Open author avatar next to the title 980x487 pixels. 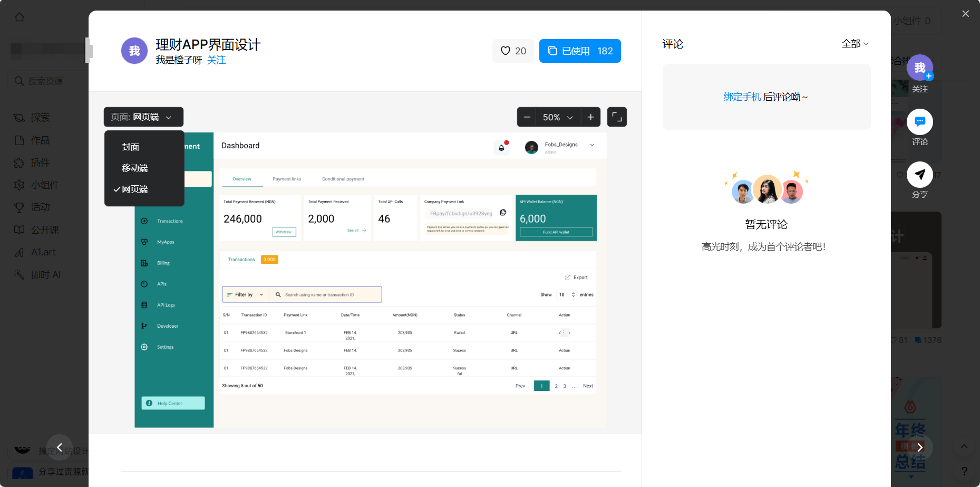click(134, 51)
